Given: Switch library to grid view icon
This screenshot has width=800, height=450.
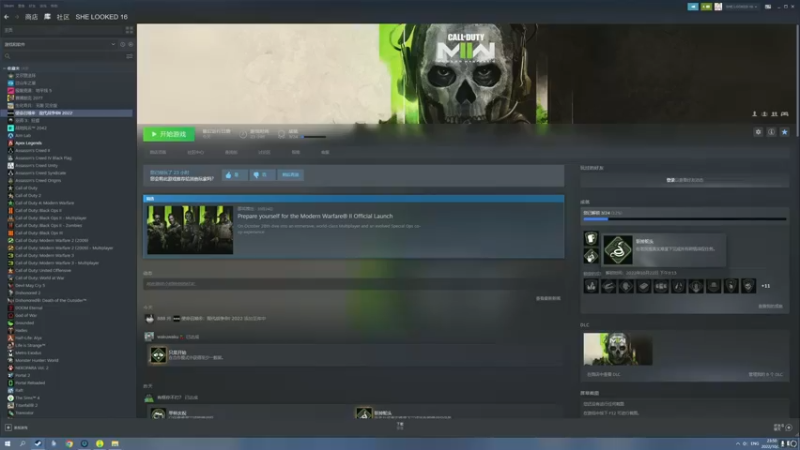Looking at the screenshot, I should [129, 30].
